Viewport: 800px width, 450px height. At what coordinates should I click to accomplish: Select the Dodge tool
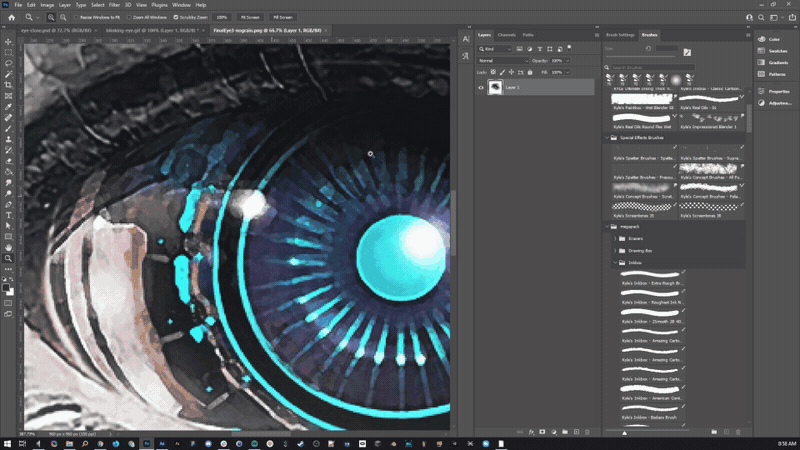[8, 193]
